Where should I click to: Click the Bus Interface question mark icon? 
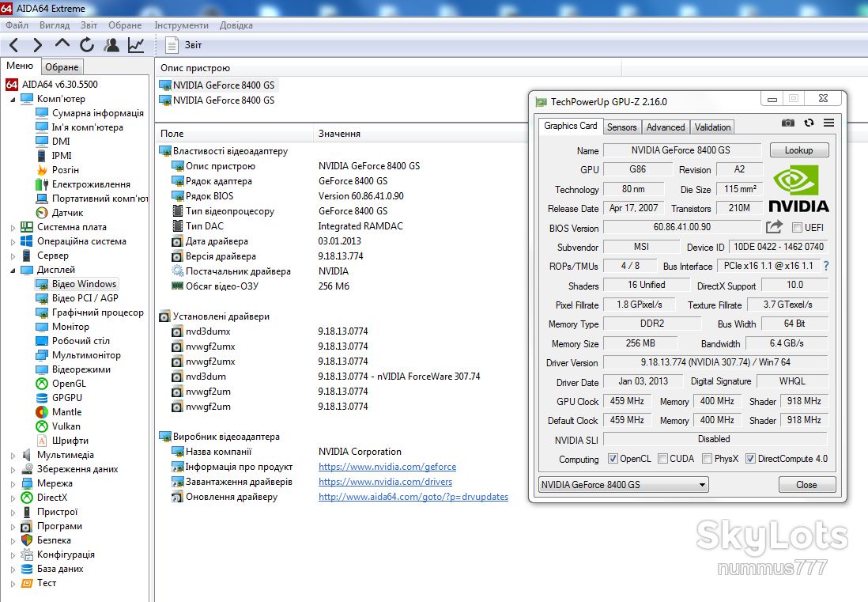(x=826, y=266)
